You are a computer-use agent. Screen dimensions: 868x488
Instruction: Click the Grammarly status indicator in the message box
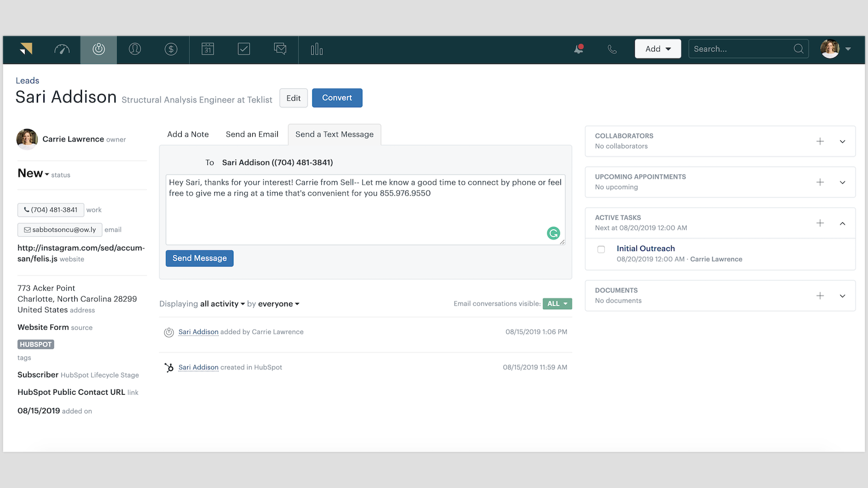tap(553, 233)
